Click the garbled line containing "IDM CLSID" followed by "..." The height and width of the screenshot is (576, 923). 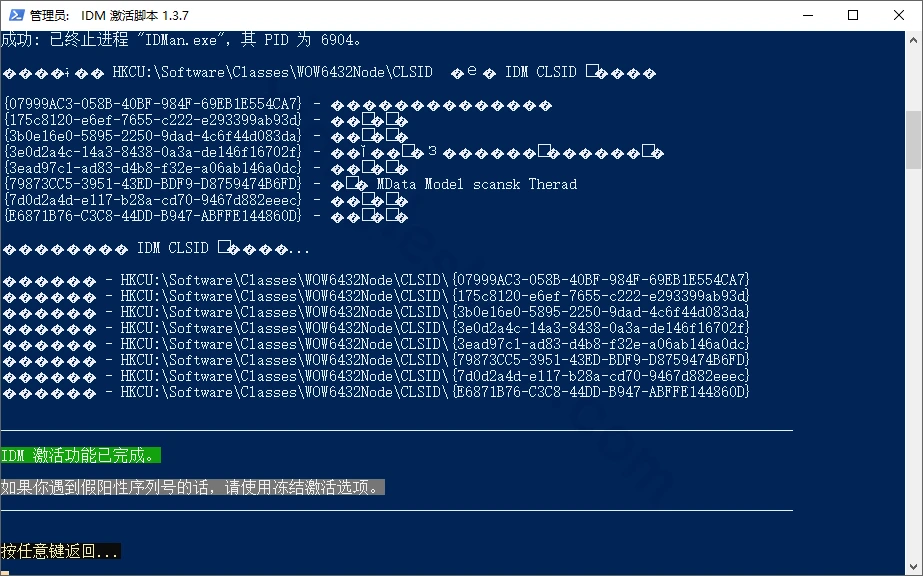156,248
